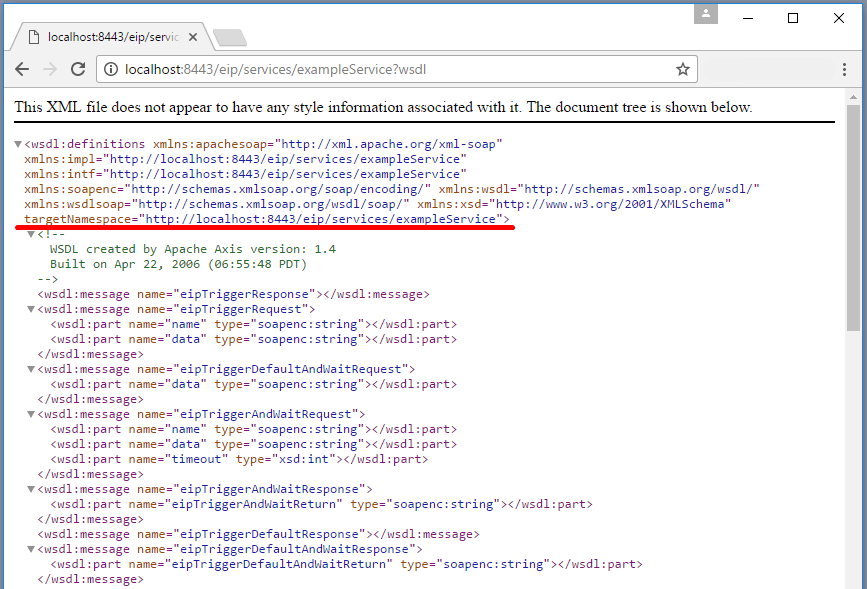Go back to the previous page
Image resolution: width=867 pixels, height=589 pixels.
22,69
